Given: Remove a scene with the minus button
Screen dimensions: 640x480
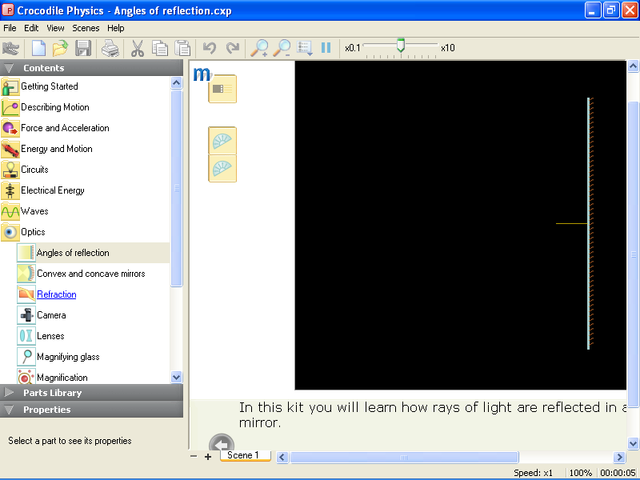Looking at the screenshot, I should [x=194, y=456].
